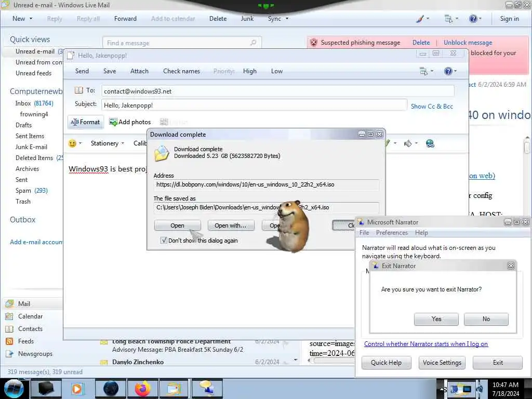Select the Spam (293) folder
The width and height of the screenshot is (532, 399).
pos(32,191)
